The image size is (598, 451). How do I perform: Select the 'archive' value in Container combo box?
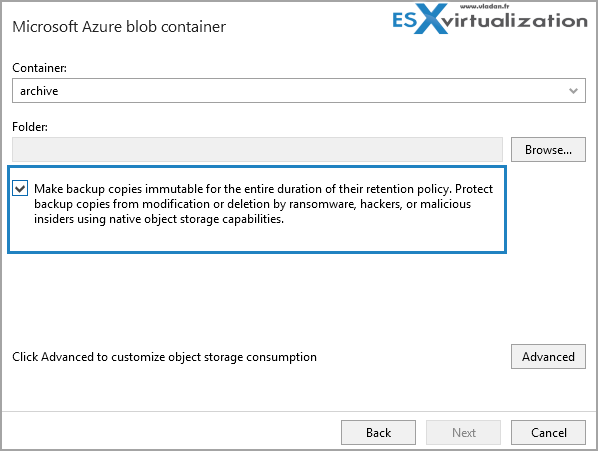(x=39, y=91)
